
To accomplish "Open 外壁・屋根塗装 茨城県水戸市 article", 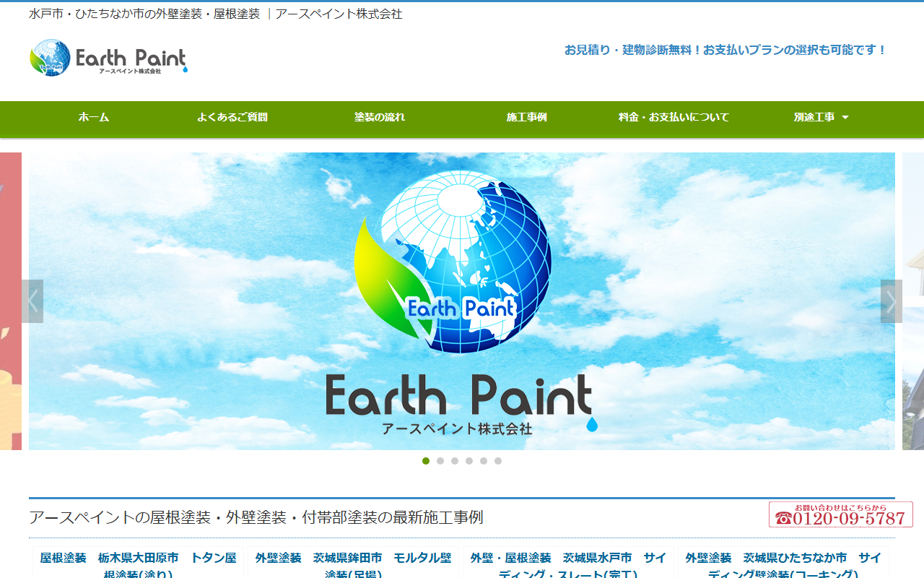I will coord(568,565).
